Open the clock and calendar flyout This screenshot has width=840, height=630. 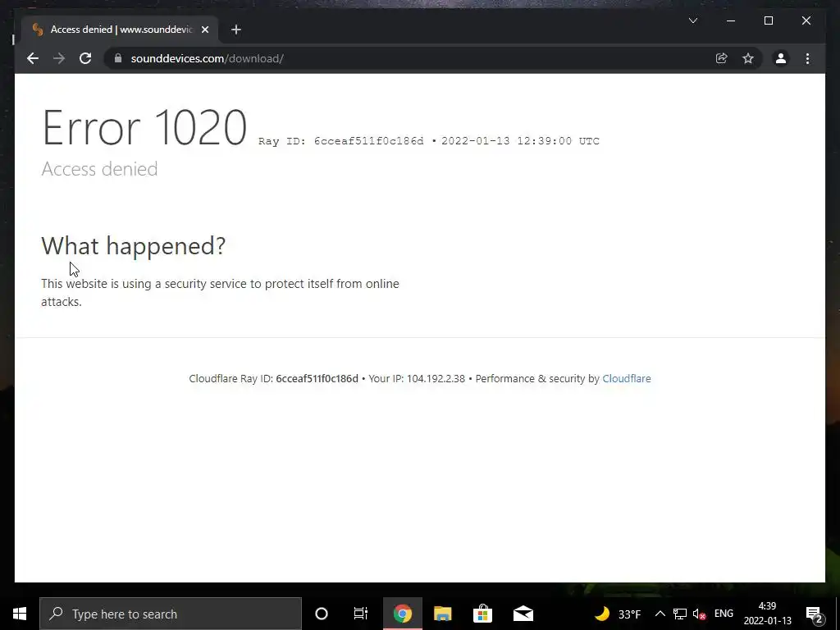pyautogui.click(x=767, y=614)
